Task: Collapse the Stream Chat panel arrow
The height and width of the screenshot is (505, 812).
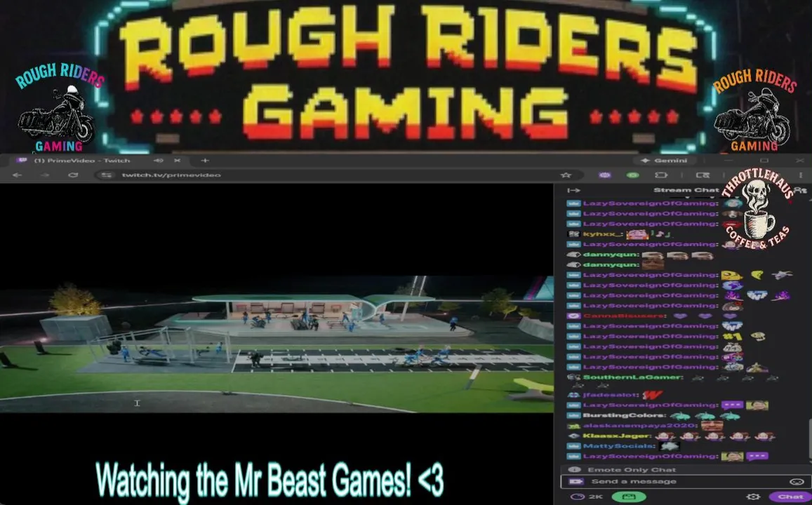Action: tap(574, 190)
